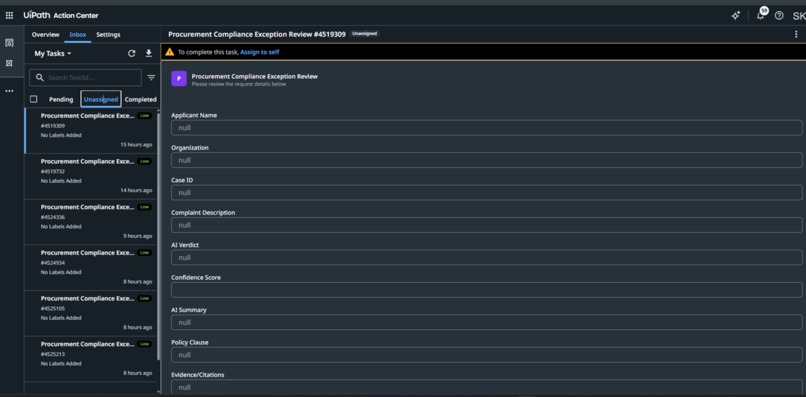Image resolution: width=806 pixels, height=397 pixels.
Task: Click the download tasks icon
Action: (149, 53)
